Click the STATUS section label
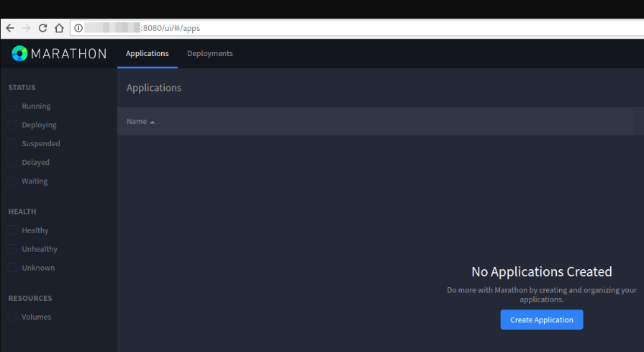644x352 pixels. click(x=22, y=88)
